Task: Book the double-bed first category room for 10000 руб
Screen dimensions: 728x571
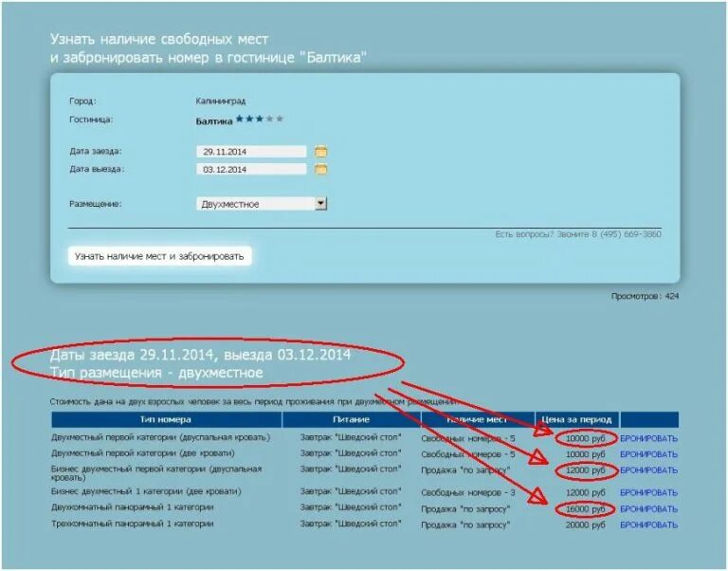Action: pos(648,438)
